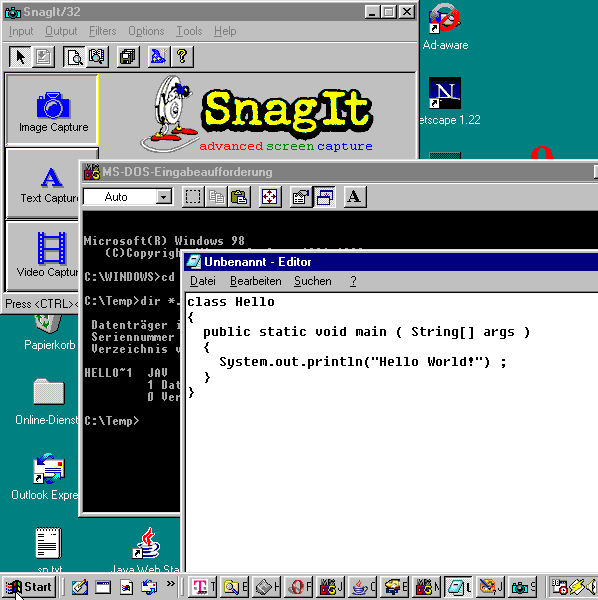Open the SnagIt Filters menu
This screenshot has height=600, width=598.
(x=103, y=31)
